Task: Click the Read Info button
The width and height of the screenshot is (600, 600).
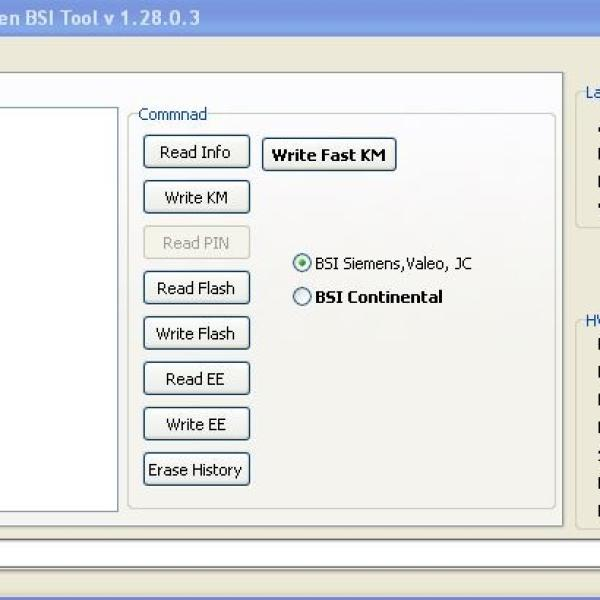Action: tap(195, 152)
